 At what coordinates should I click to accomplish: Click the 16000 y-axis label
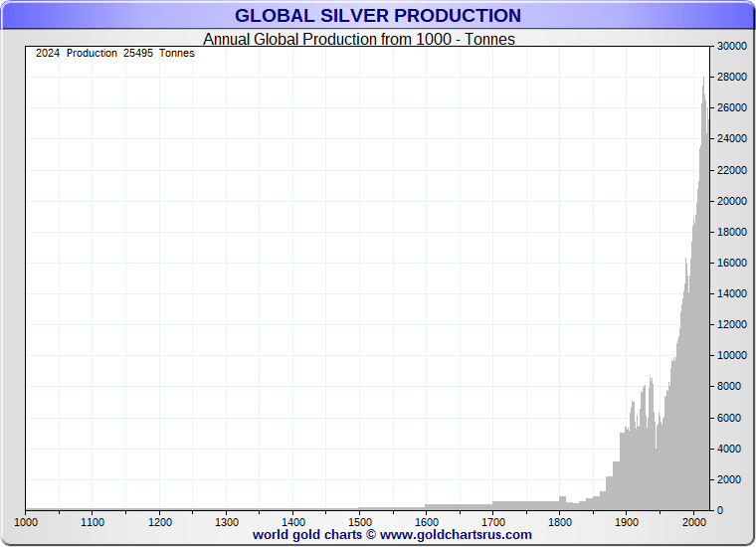pyautogui.click(x=733, y=264)
